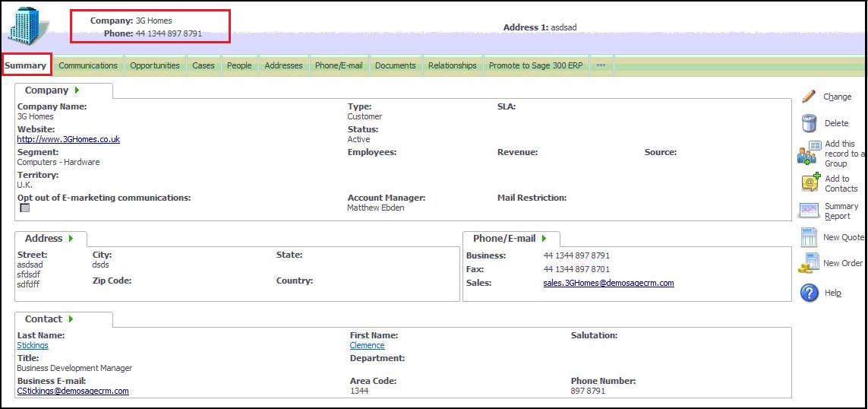The width and height of the screenshot is (868, 409).
Task: Click the Address 1: asdsad header text
Action: pyautogui.click(x=540, y=27)
